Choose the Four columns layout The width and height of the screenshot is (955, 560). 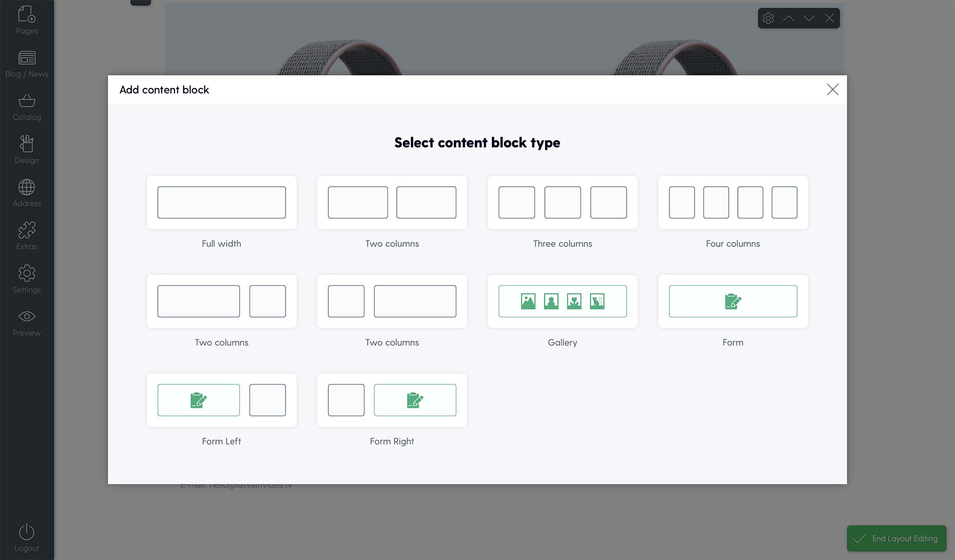(x=733, y=203)
